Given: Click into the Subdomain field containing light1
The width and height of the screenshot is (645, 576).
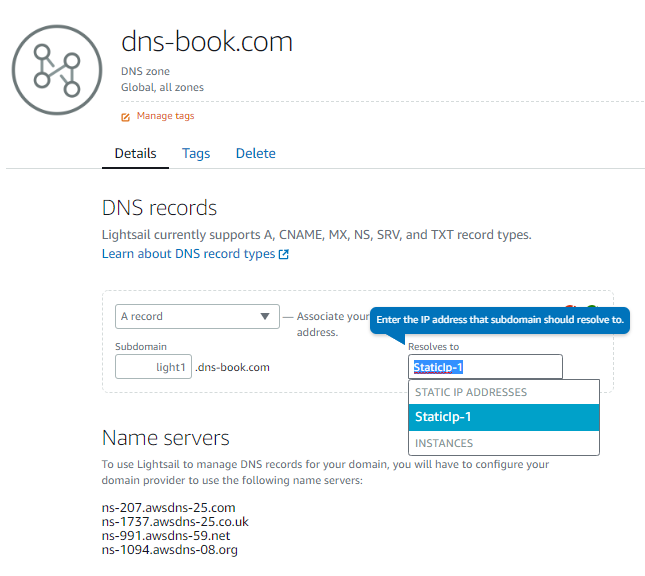Looking at the screenshot, I should tap(153, 367).
